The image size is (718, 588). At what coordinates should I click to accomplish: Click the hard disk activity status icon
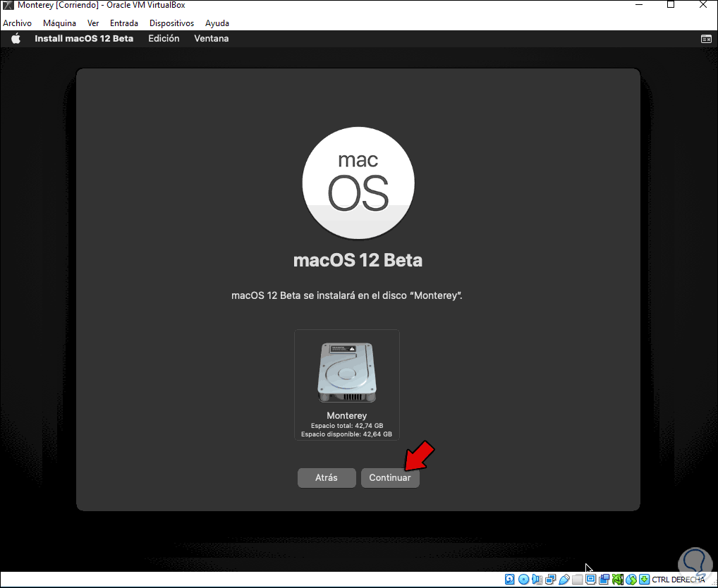pyautogui.click(x=510, y=580)
